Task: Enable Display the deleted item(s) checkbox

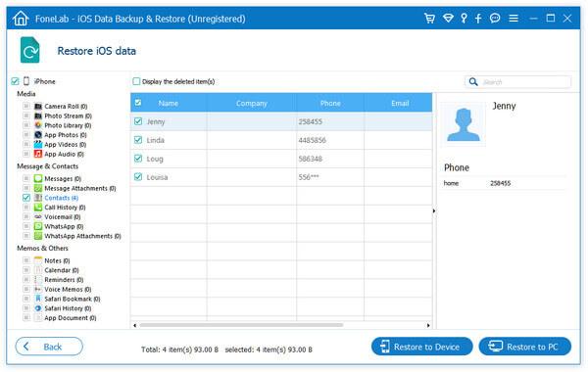Action: coord(136,81)
